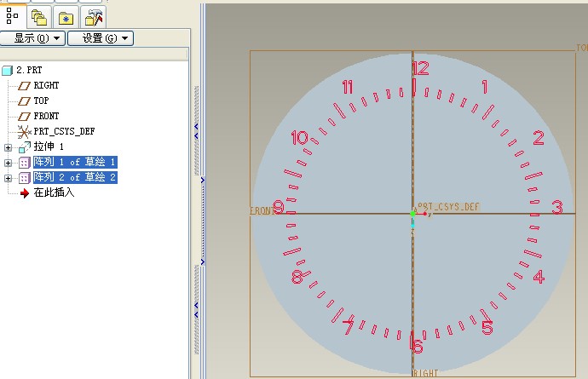
Task: Select the FRONT datum plane in tree
Action: (x=46, y=116)
